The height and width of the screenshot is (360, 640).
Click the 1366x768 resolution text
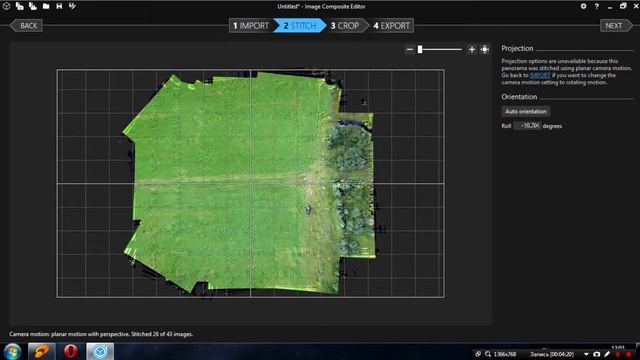pos(504,354)
